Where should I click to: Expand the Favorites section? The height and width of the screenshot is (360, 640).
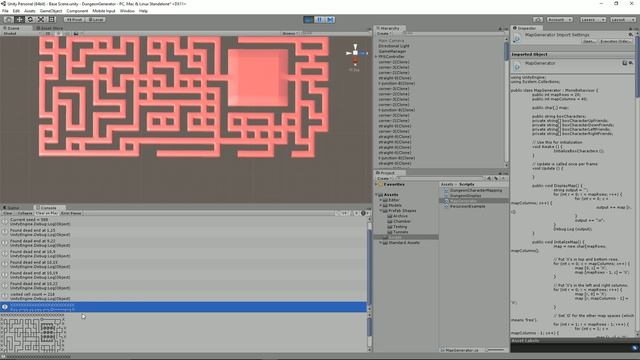tap(376, 184)
